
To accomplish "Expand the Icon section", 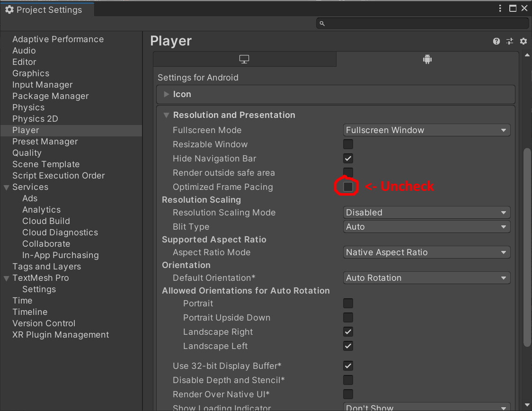I will pos(167,94).
